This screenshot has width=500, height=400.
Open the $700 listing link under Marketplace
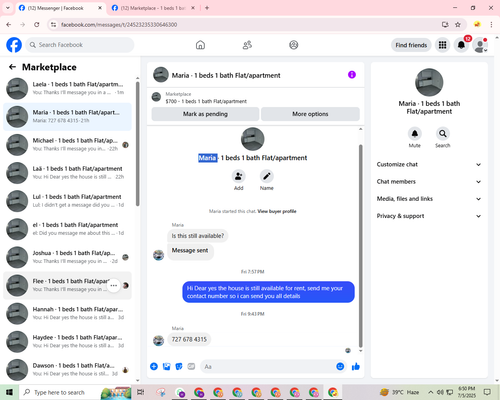click(206, 101)
